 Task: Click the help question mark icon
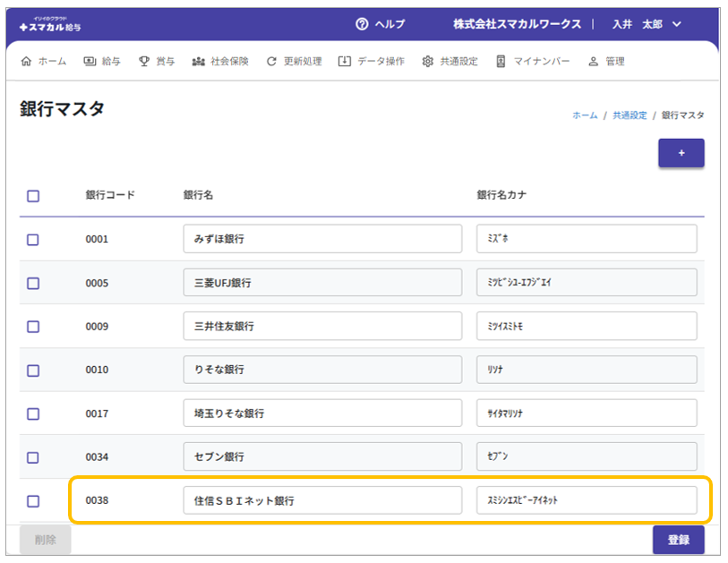tap(362, 24)
